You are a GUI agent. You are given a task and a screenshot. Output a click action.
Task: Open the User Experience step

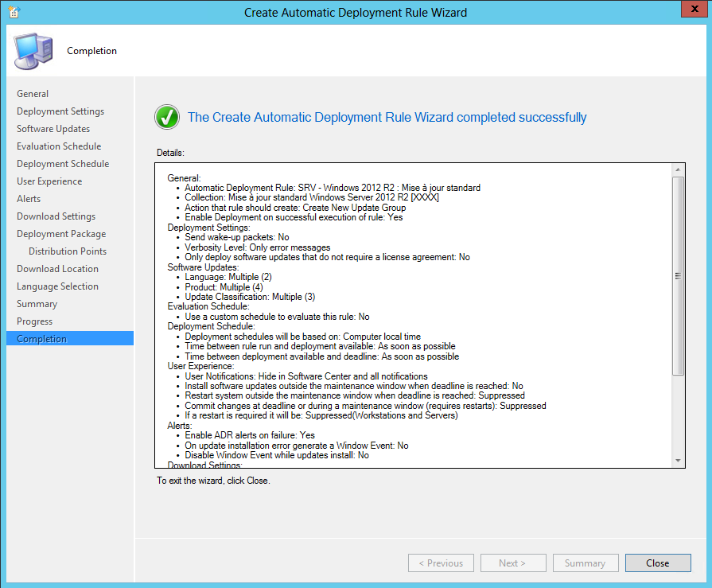(x=49, y=181)
